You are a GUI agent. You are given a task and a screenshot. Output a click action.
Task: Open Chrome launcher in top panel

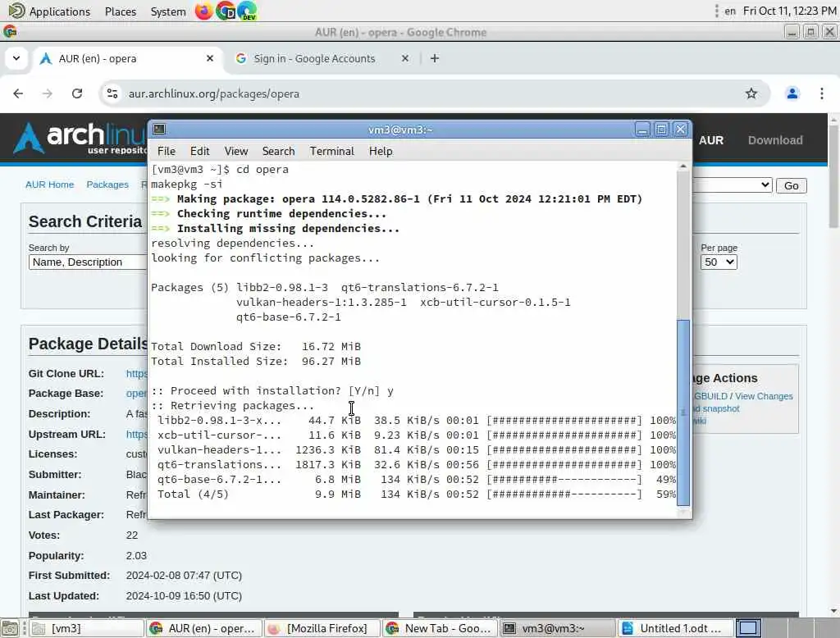(226, 11)
